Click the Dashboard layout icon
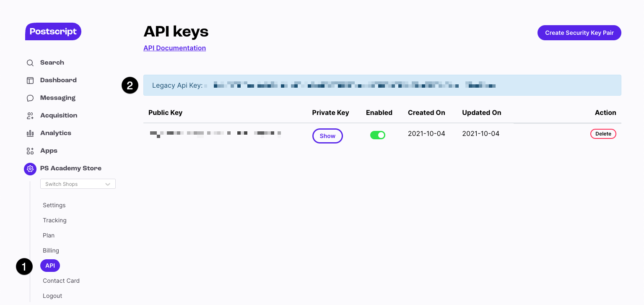Image resolution: width=644 pixels, height=305 pixels. [x=30, y=81]
